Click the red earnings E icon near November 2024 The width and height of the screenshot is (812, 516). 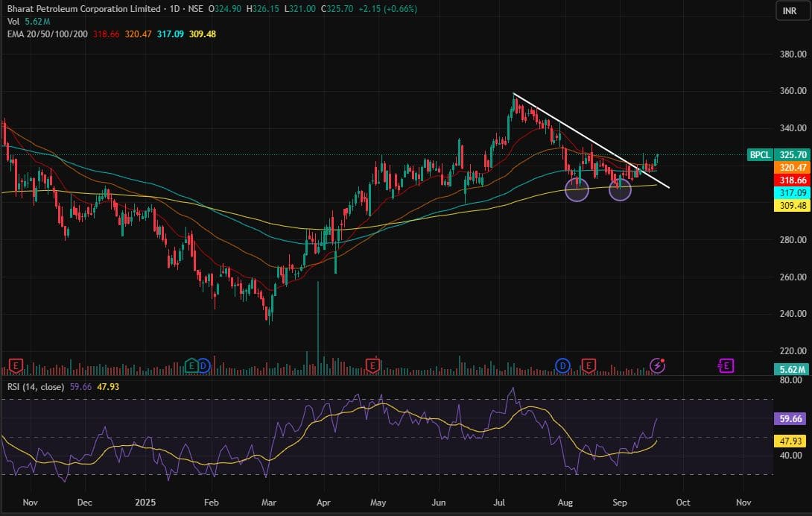pos(14,365)
